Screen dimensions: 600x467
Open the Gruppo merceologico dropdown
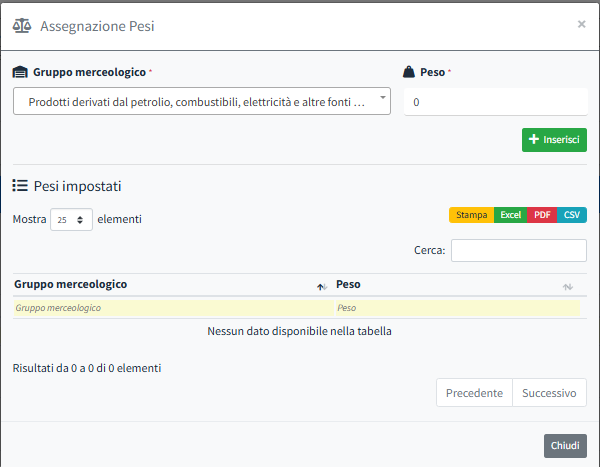pyautogui.click(x=201, y=102)
